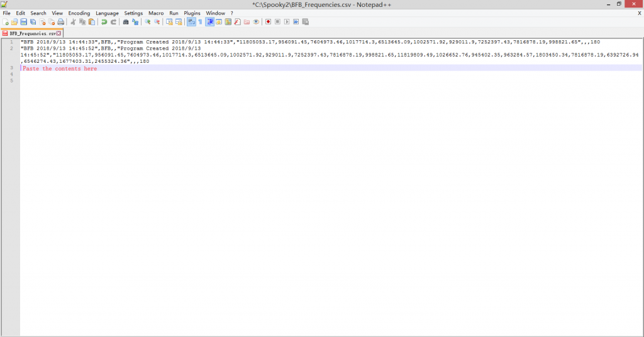Click the Cut scissors icon
Screen dimensions: 644x337
[73, 22]
